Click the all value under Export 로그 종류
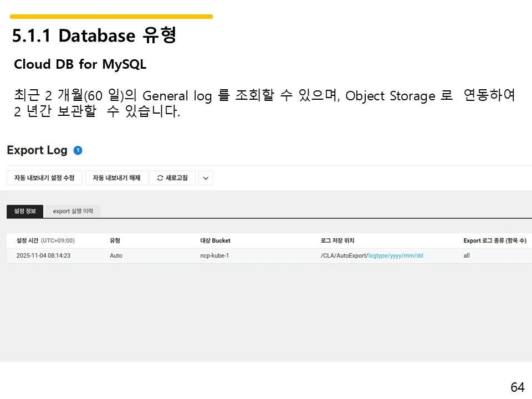 coord(466,255)
